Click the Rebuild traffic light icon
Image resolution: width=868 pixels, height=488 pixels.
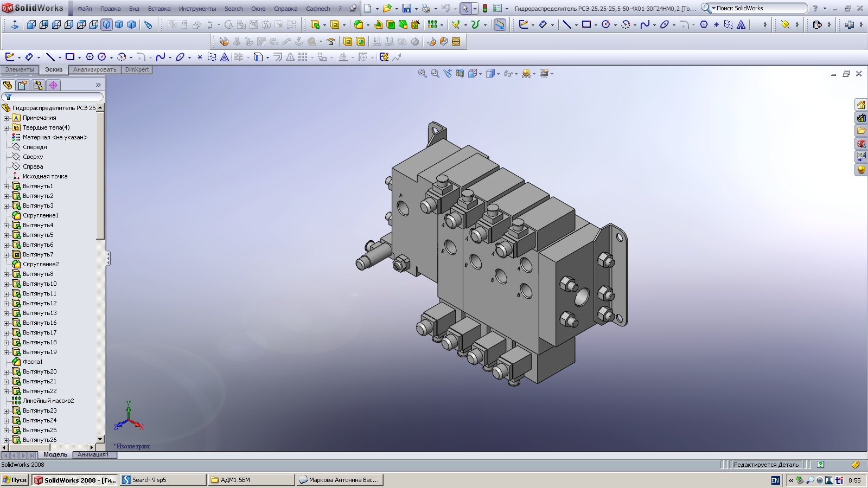coord(484,8)
